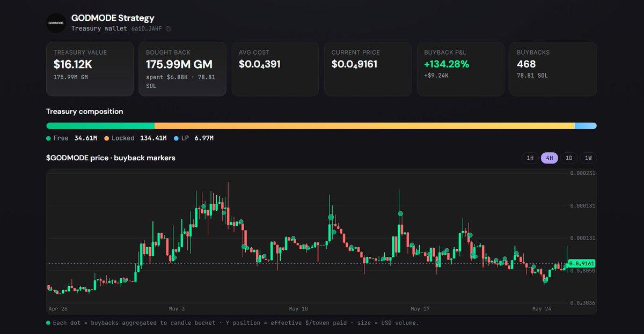This screenshot has height=334, width=644.
Task: Open the Buybacks count card
Action: pyautogui.click(x=553, y=69)
